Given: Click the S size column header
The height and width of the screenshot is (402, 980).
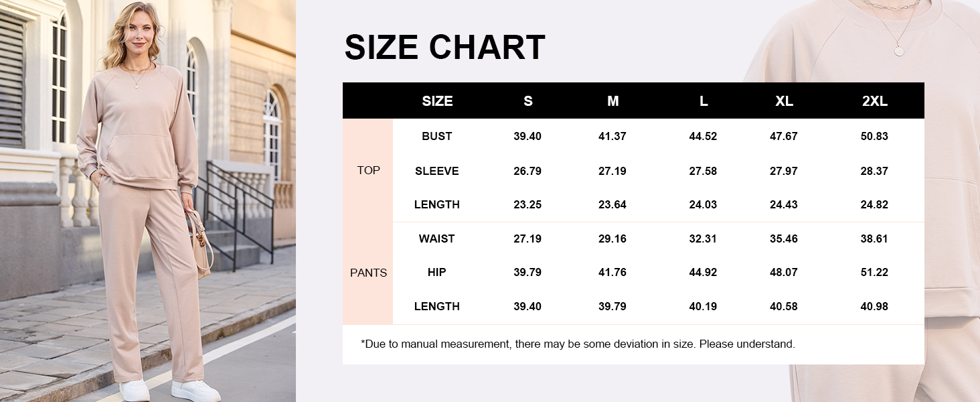Looking at the screenshot, I should tap(527, 101).
